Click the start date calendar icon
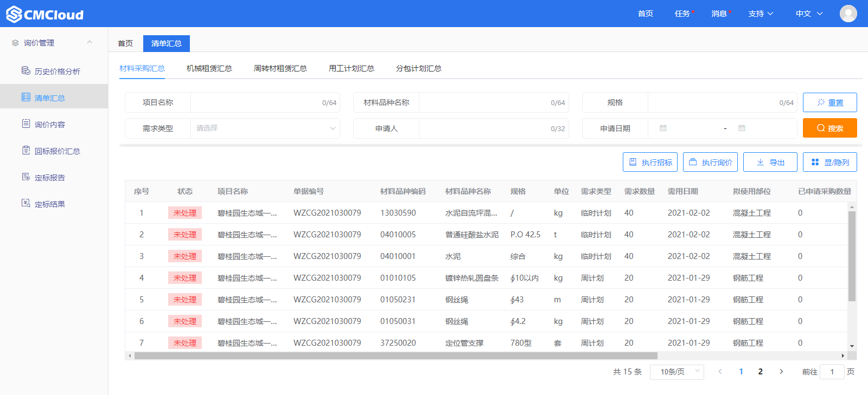This screenshot has height=395, width=868. tap(663, 128)
